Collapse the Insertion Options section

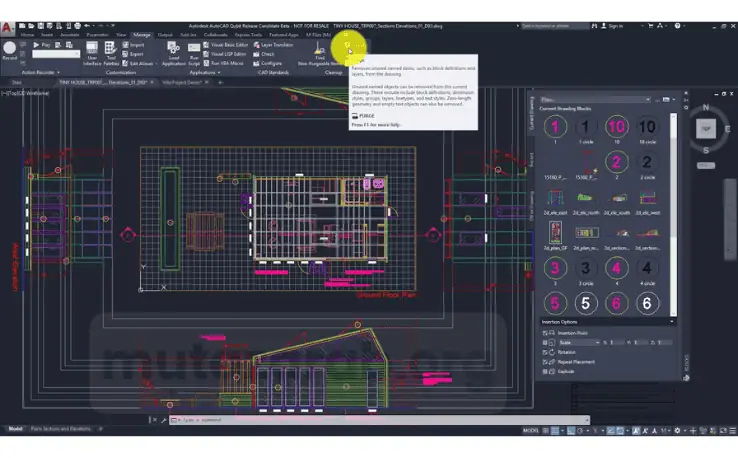(x=672, y=321)
